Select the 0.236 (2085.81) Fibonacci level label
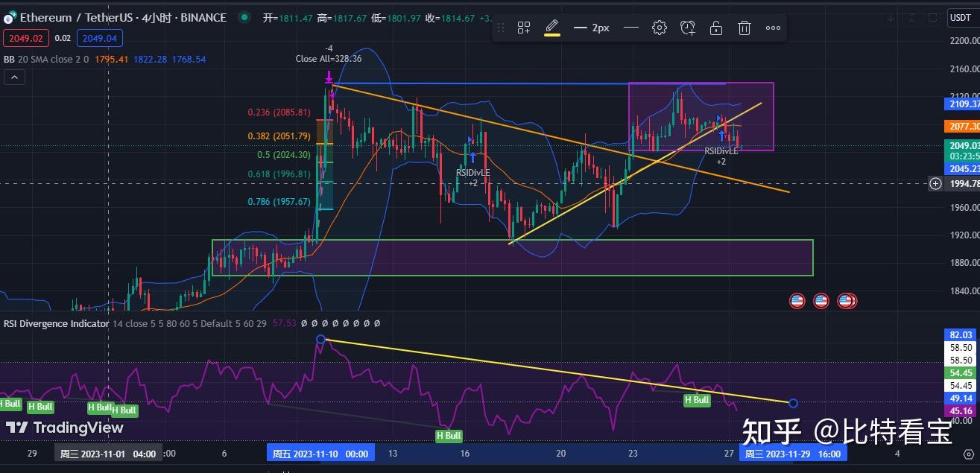Viewport: 980px width, 473px height. (x=279, y=112)
